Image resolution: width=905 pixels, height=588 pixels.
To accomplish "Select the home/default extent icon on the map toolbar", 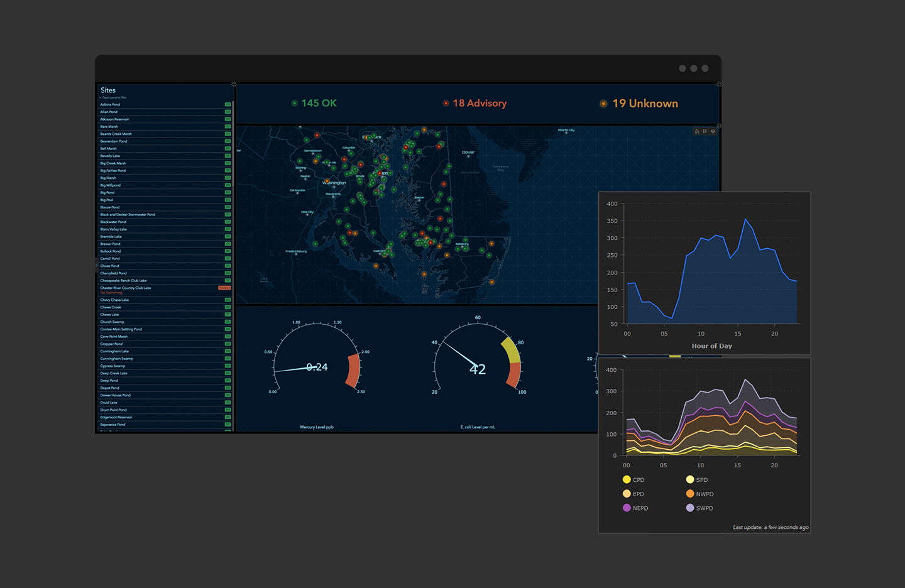I will pos(696,131).
